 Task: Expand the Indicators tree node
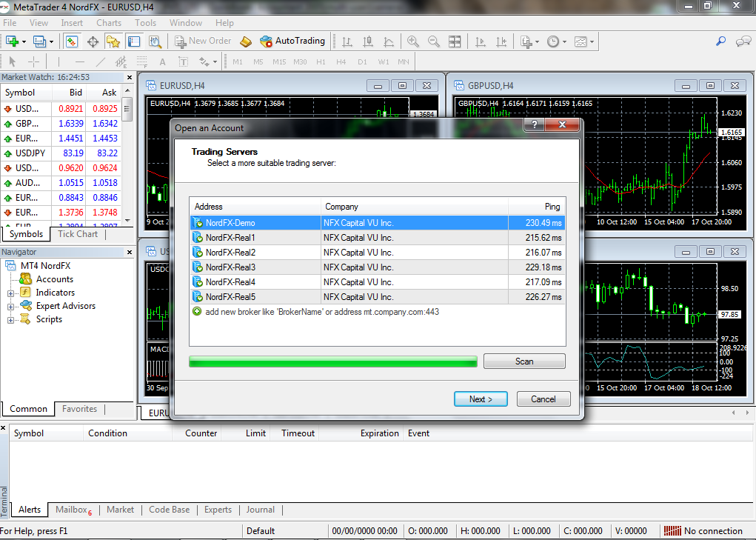[10, 293]
